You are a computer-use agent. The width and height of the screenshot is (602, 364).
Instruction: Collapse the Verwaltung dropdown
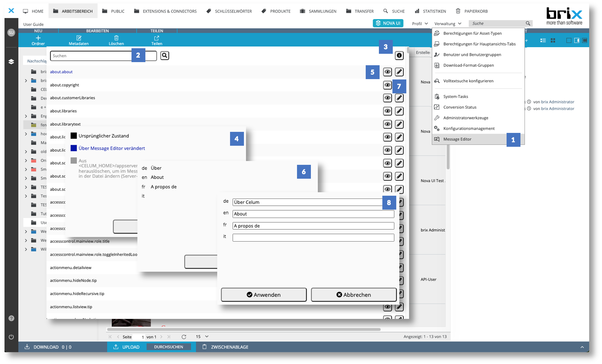(448, 24)
